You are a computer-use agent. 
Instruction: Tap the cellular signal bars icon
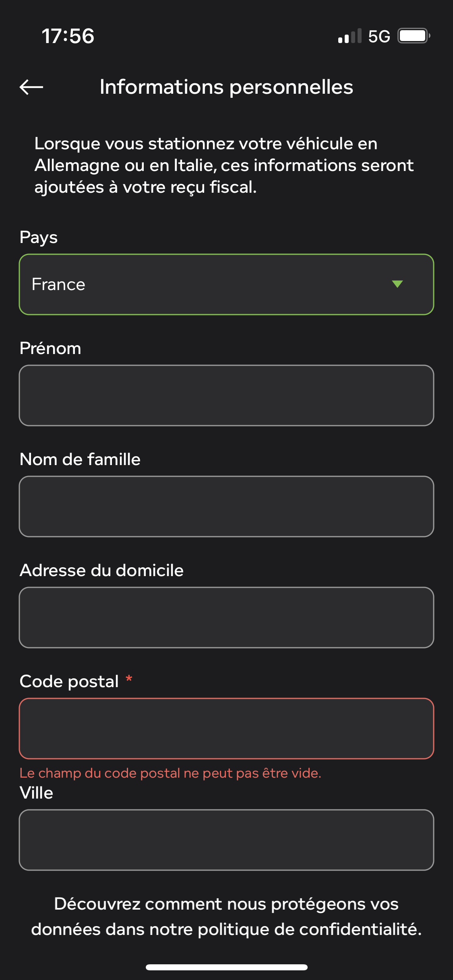[350, 36]
